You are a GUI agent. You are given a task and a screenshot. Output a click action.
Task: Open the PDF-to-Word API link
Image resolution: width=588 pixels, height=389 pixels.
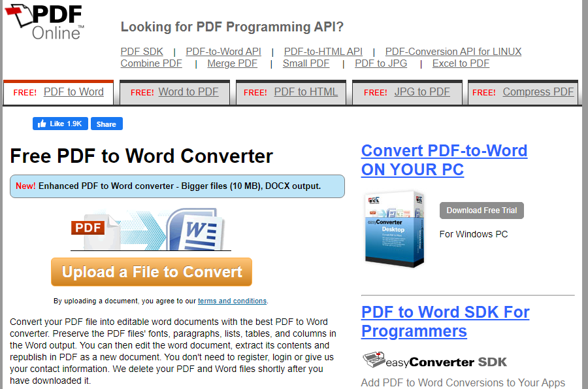tap(223, 52)
